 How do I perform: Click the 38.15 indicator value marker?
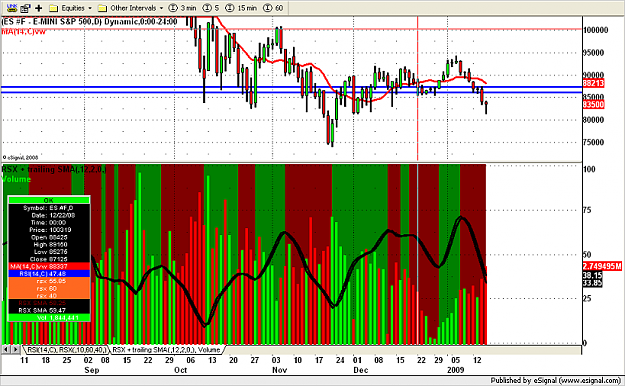592,276
